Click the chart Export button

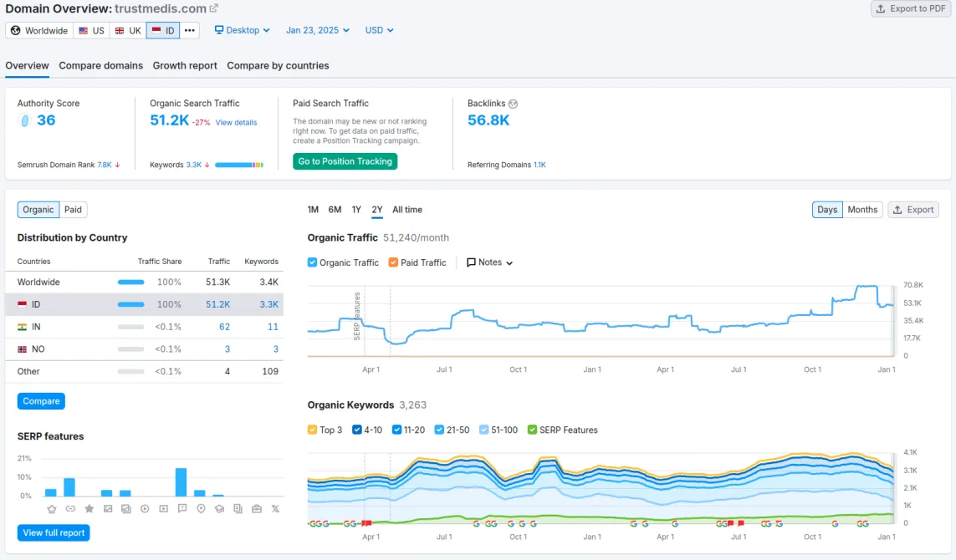913,210
